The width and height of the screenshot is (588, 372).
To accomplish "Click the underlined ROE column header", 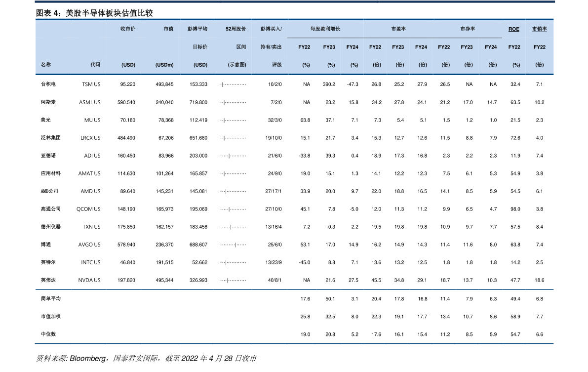I will pyautogui.click(x=514, y=29).
